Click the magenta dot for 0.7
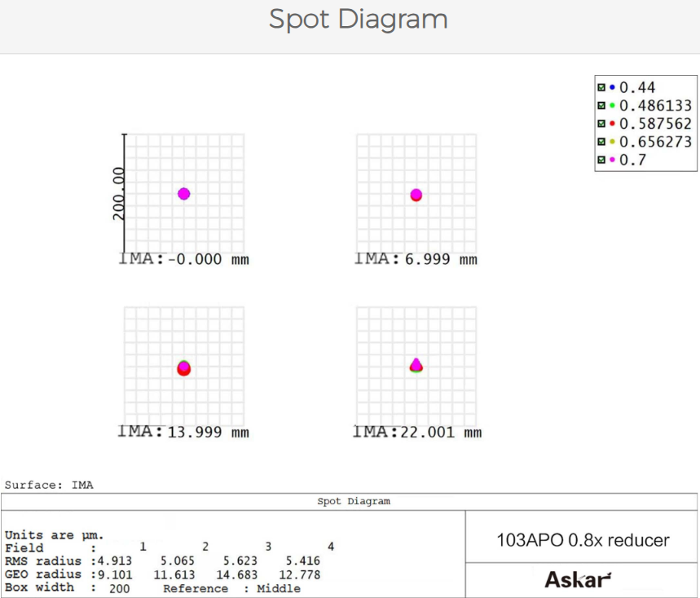700x598 pixels. [x=612, y=160]
